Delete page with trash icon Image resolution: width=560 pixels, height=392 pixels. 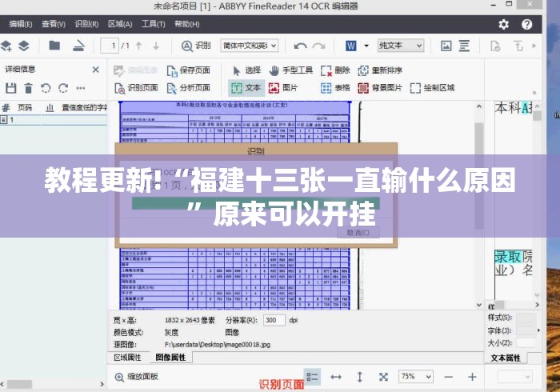click(x=29, y=88)
